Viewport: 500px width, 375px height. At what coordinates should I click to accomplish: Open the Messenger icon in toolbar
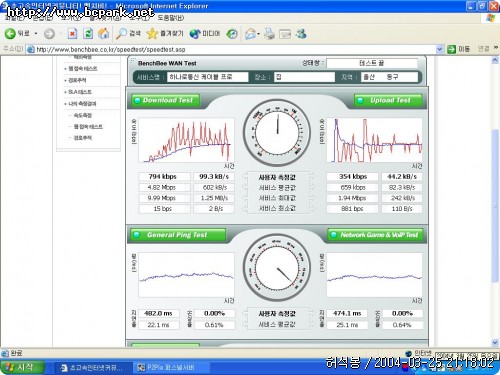pyautogui.click(x=301, y=34)
